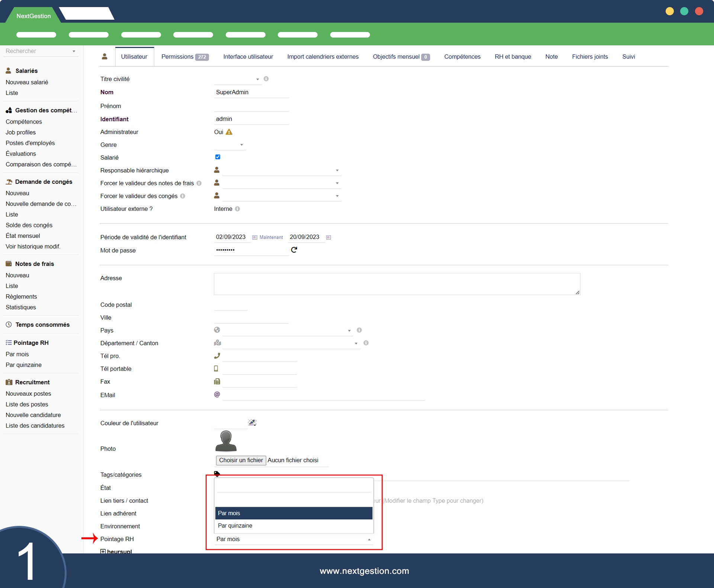
Task: Click the regenerate password refresh icon
Action: point(294,250)
